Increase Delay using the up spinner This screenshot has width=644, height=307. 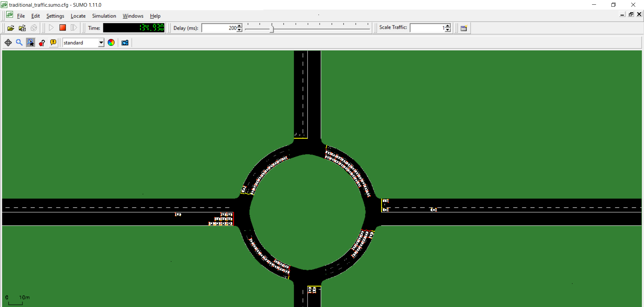(x=238, y=26)
